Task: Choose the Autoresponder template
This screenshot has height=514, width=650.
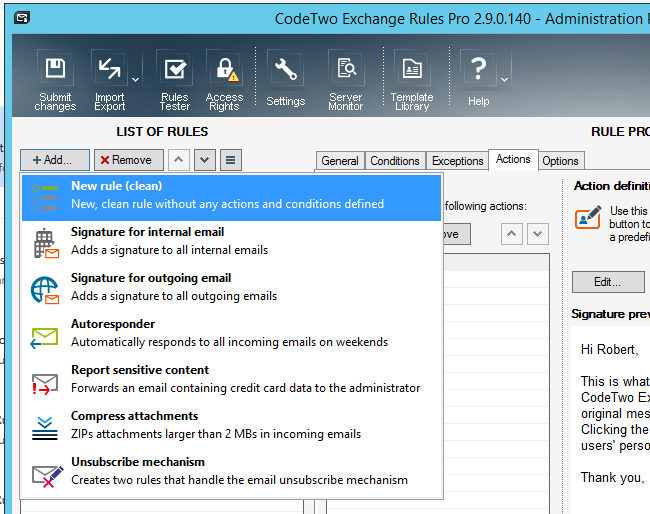Action: pos(231,335)
